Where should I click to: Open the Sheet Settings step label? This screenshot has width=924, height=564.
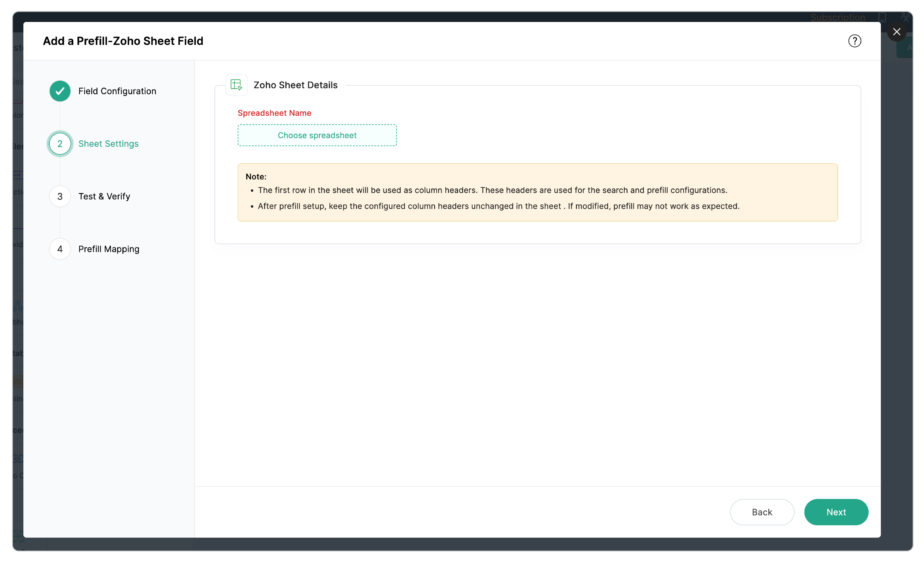coord(108,144)
